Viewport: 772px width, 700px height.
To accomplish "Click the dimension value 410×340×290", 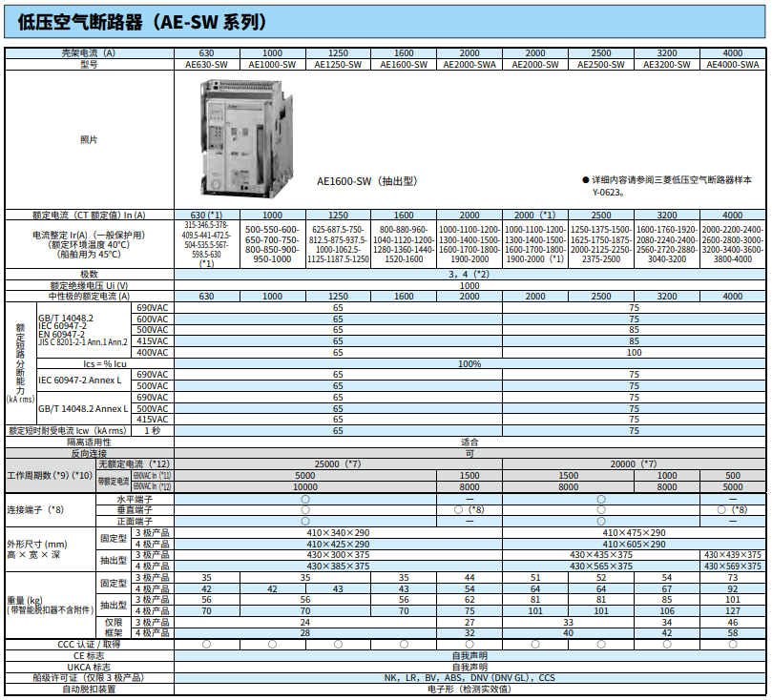I will click(338, 533).
